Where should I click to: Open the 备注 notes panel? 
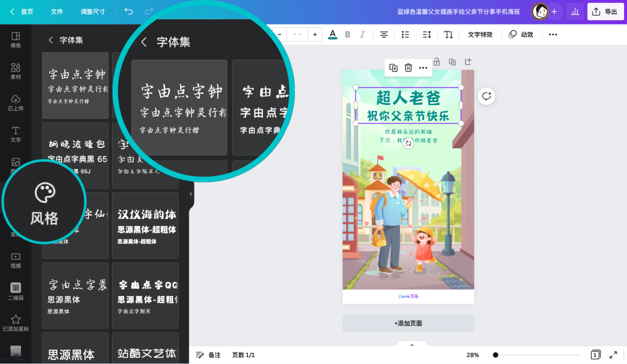[x=208, y=355]
